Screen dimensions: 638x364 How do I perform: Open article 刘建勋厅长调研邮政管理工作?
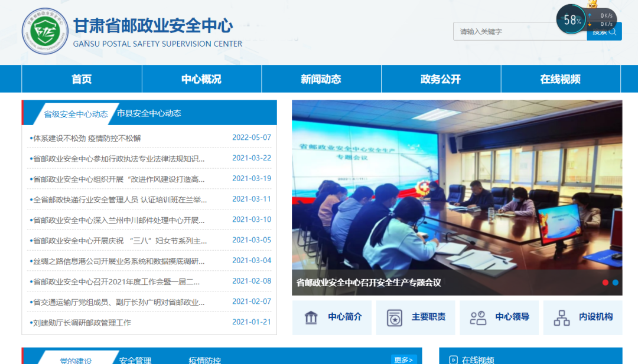(x=82, y=323)
